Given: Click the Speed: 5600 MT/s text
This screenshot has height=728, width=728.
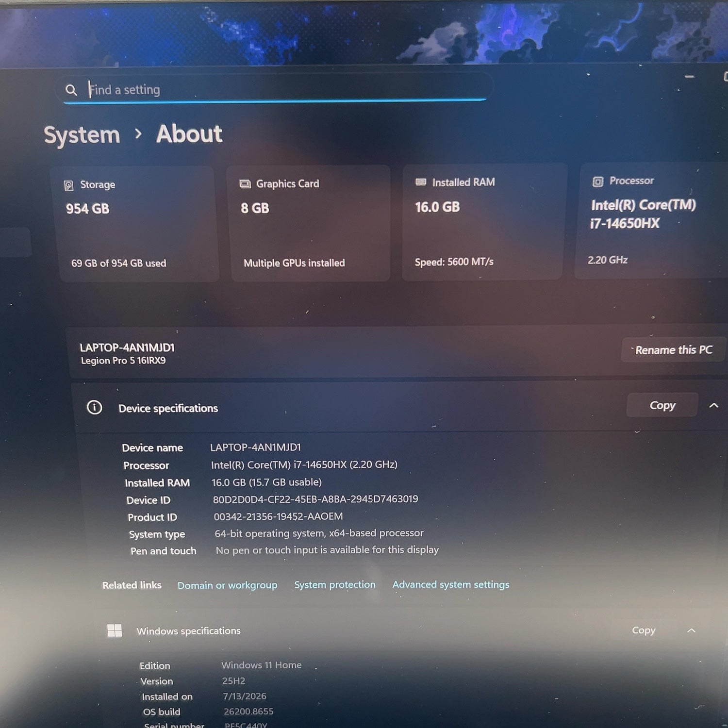Looking at the screenshot, I should coord(454,262).
